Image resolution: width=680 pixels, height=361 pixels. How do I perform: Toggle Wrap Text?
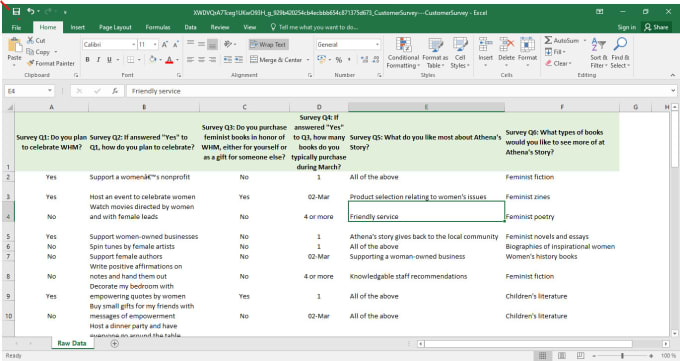click(268, 44)
